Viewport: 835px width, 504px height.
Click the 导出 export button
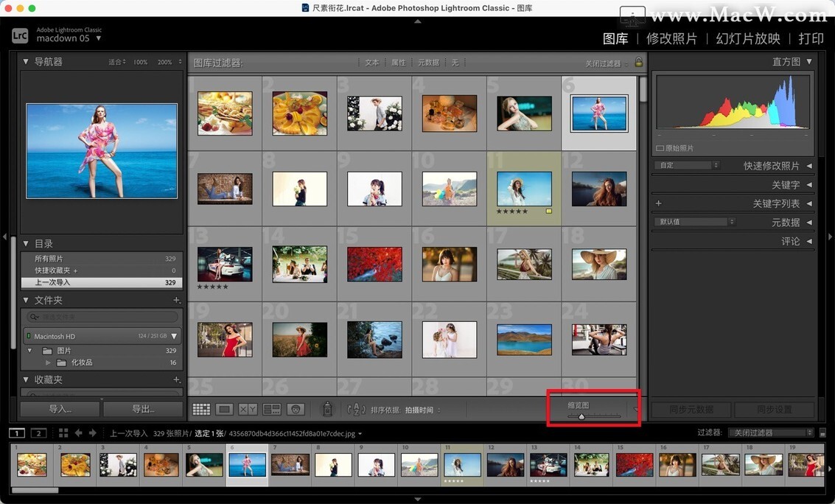coord(143,409)
